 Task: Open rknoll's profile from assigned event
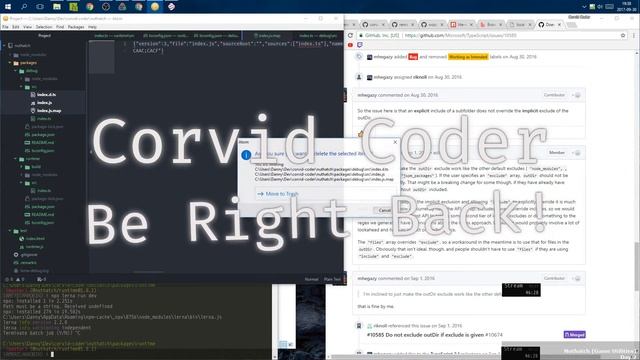click(x=420, y=77)
